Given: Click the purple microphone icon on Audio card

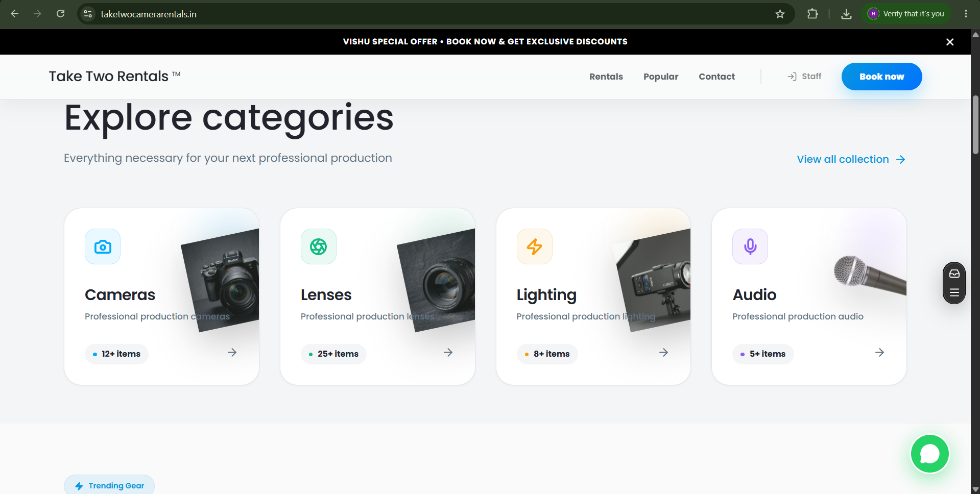Looking at the screenshot, I should click(750, 246).
